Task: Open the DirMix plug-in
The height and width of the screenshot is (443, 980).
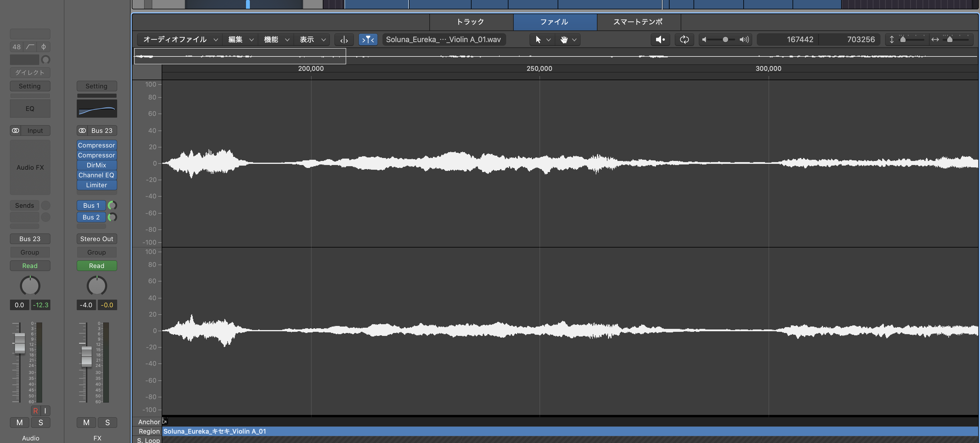Action: (97, 165)
